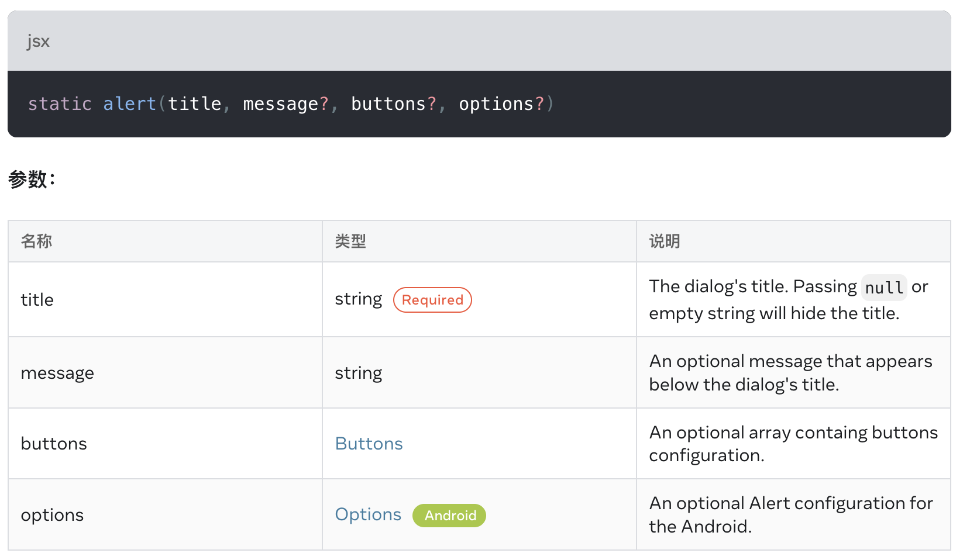Open the Buttons type link

coord(369,444)
